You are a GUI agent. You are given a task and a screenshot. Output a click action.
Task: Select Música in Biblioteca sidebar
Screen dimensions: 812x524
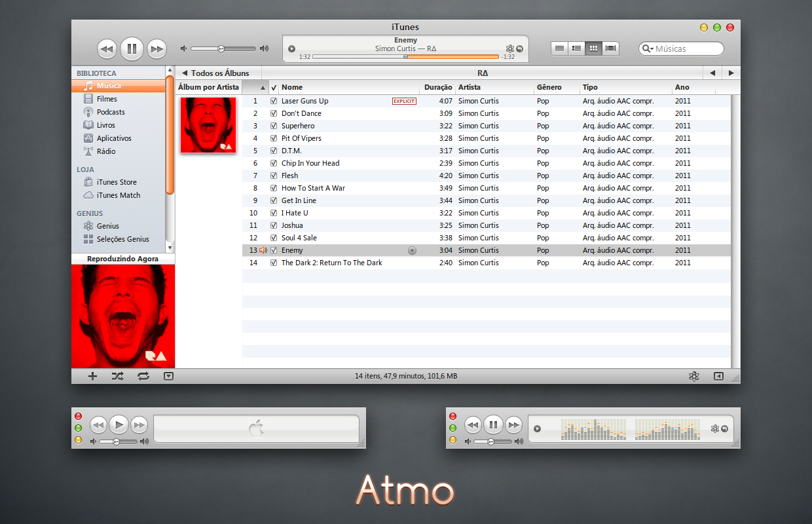(x=118, y=86)
